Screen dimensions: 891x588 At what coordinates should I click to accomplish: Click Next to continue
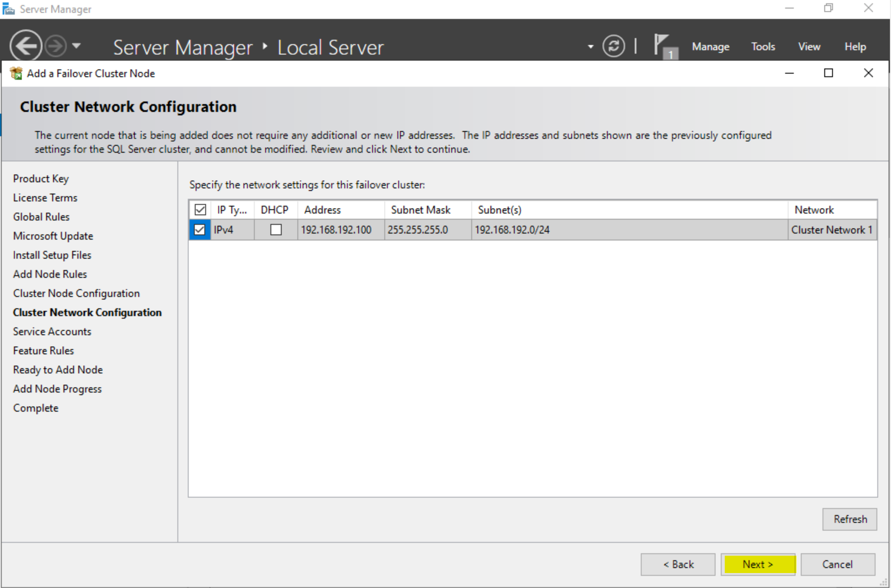click(758, 564)
